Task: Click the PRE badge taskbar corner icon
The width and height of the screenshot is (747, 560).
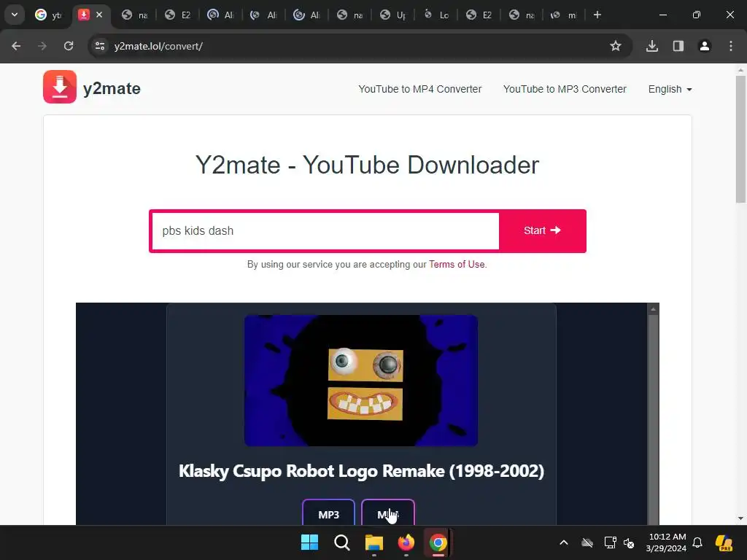Action: pyautogui.click(x=724, y=542)
